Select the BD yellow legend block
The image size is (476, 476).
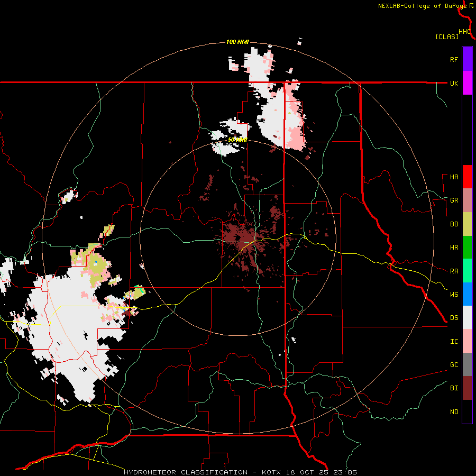pos(467,224)
